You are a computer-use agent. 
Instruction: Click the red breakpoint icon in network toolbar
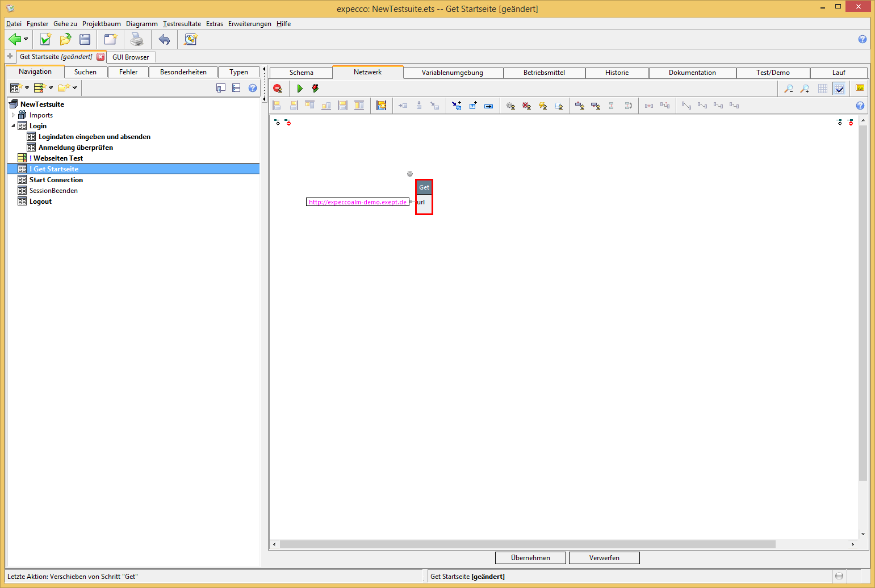(x=278, y=89)
